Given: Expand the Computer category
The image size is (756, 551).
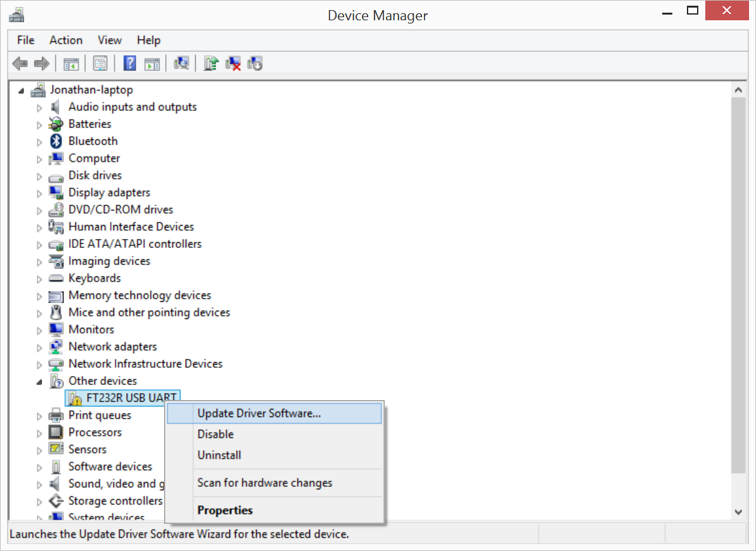Looking at the screenshot, I should (39, 159).
